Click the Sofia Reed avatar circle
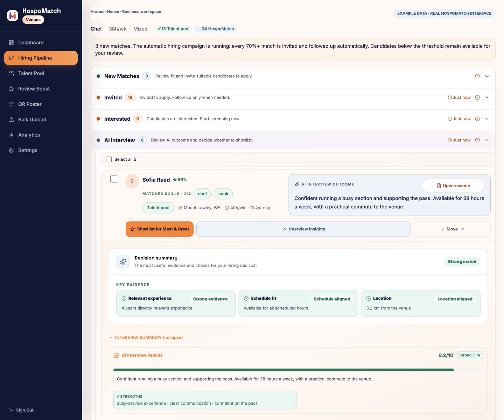Screen dimensions: 504x420 coord(132,181)
